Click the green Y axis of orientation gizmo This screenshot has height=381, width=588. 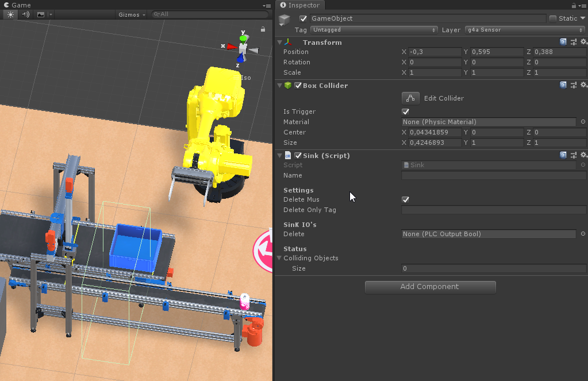pyautogui.click(x=244, y=38)
